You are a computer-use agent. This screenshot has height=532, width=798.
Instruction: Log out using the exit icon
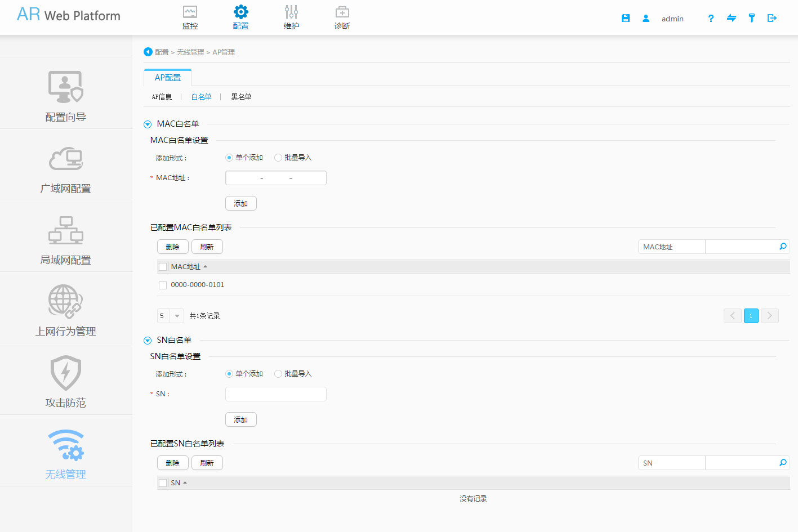(x=772, y=18)
